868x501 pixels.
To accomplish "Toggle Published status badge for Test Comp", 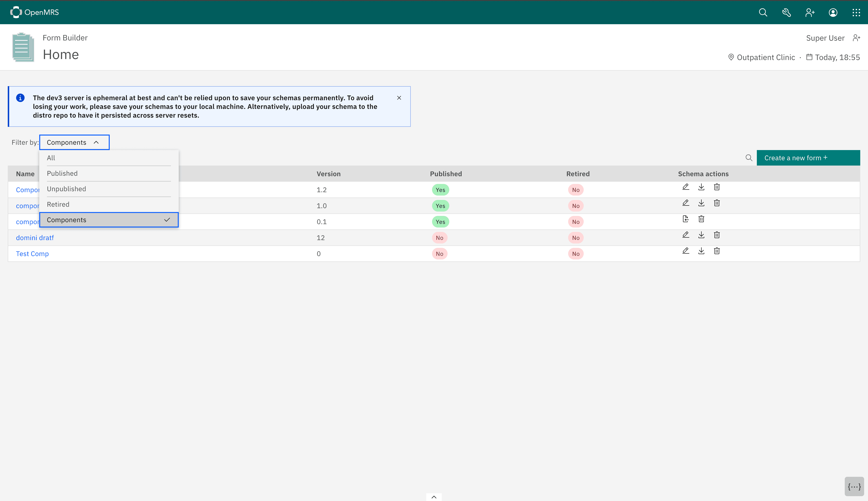I will (x=439, y=253).
